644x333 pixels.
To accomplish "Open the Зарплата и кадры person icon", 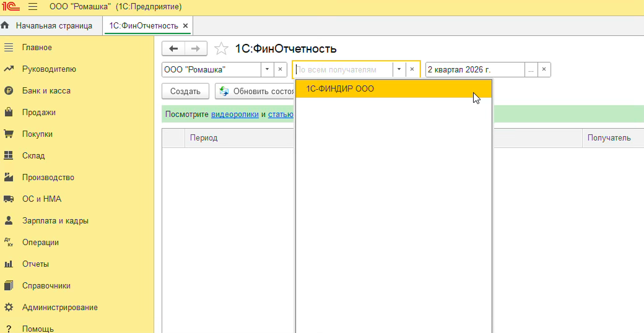I will 9,220.
